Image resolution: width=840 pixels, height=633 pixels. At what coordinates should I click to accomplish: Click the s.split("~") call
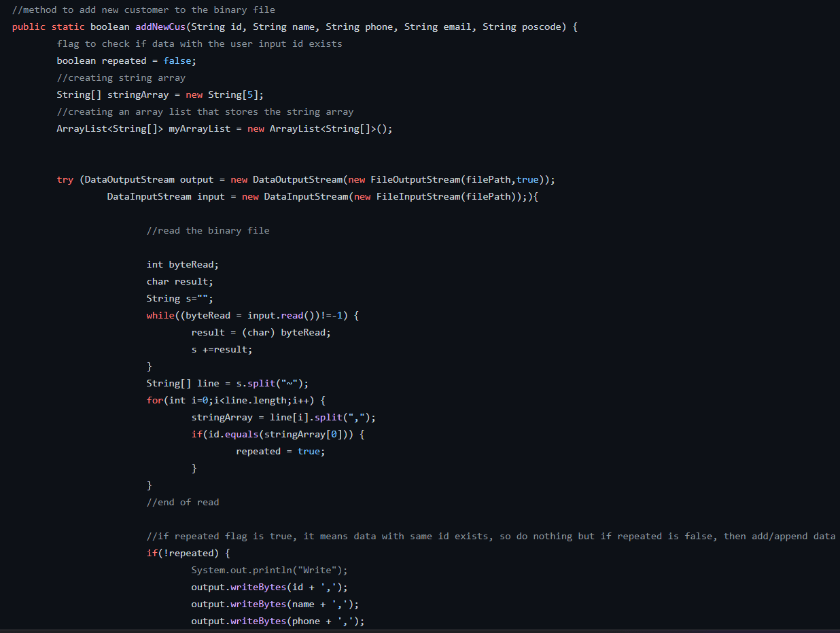pyautogui.click(x=272, y=383)
